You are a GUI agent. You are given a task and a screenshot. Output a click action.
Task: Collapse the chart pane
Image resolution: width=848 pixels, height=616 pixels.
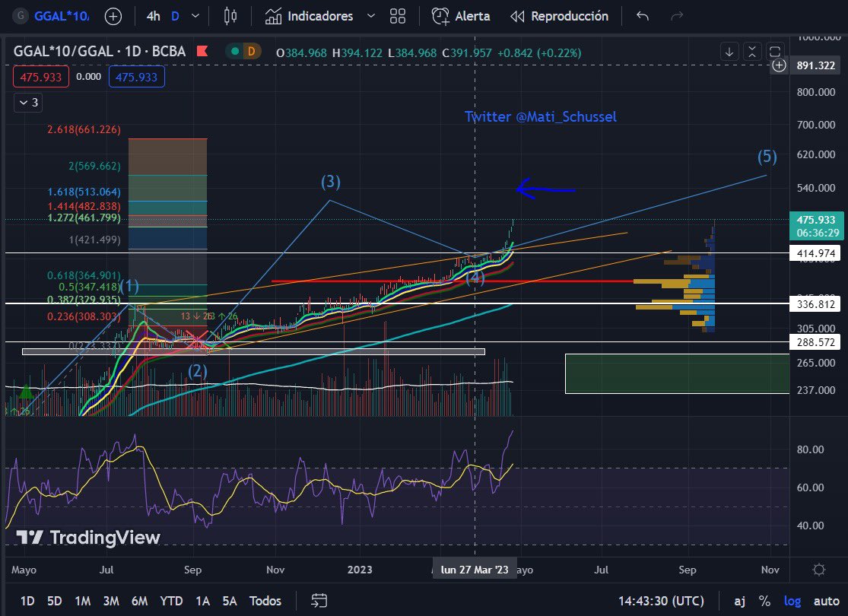[751, 52]
